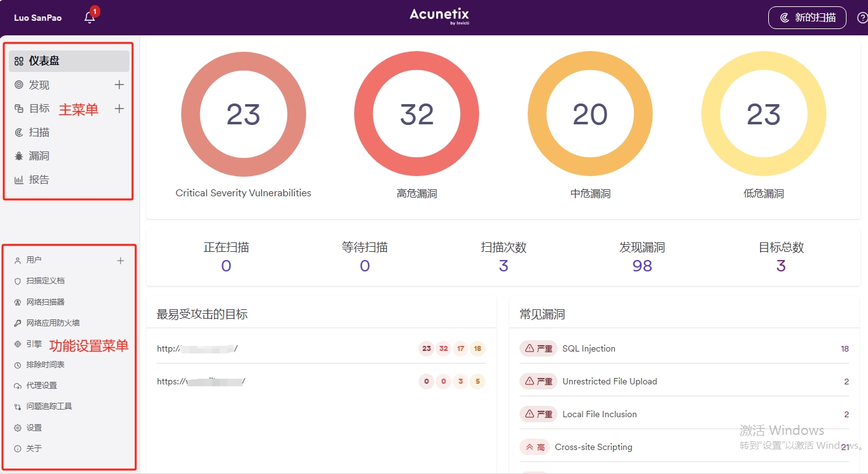Open the https:// target row
This screenshot has height=474, width=868.
[x=321, y=381]
